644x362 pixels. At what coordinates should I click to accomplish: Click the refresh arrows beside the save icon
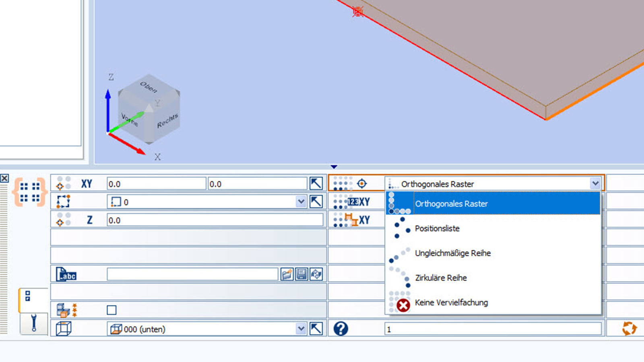click(316, 274)
